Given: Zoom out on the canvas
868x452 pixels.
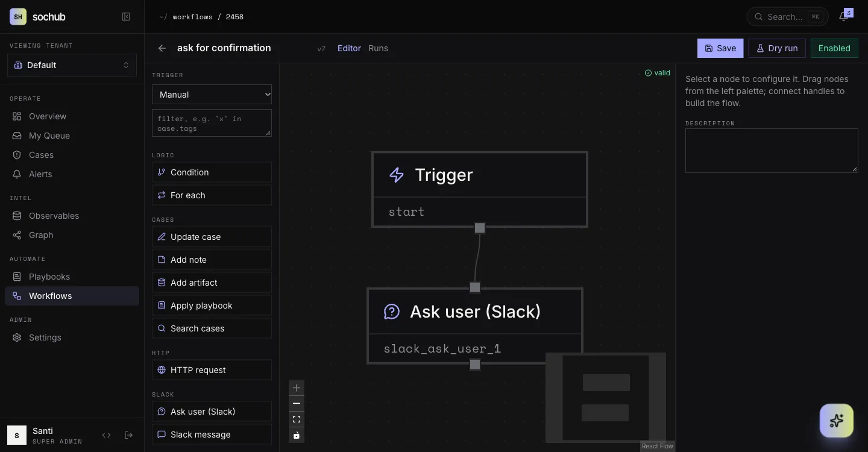Looking at the screenshot, I should pyautogui.click(x=297, y=404).
